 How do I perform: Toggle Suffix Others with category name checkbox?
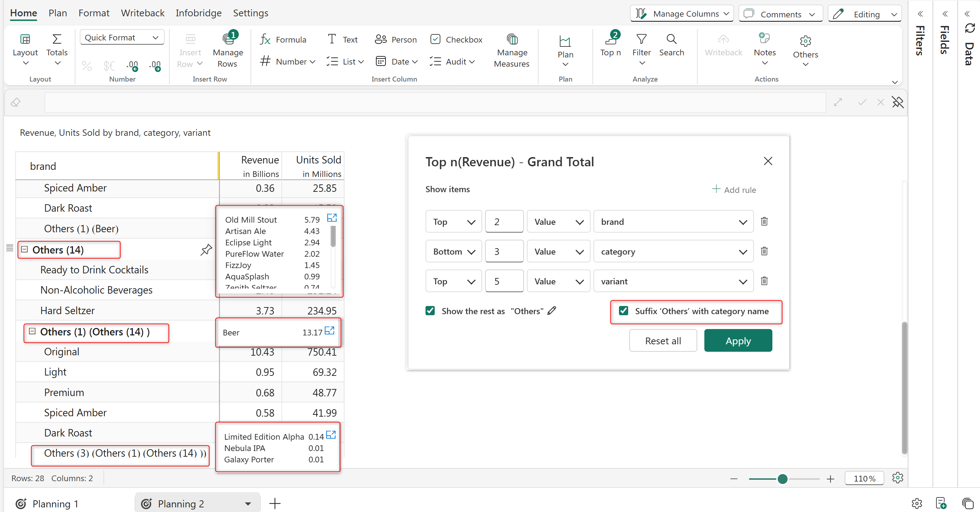(624, 311)
